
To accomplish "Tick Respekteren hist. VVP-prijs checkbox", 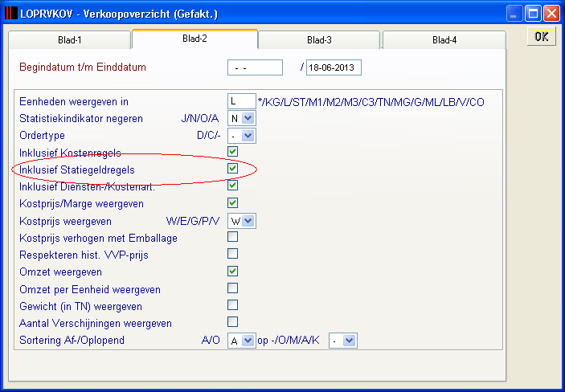I will click(233, 254).
